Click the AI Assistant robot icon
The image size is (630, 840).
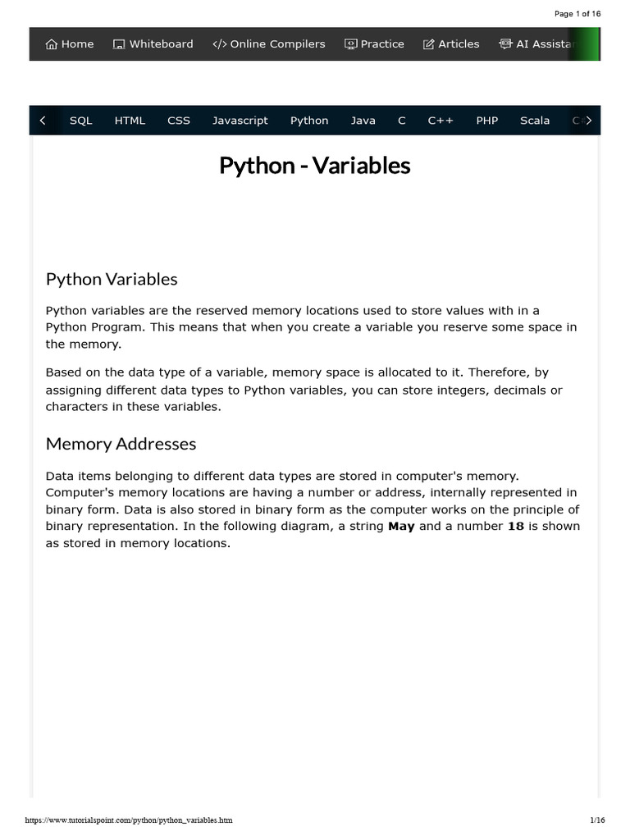click(x=505, y=44)
